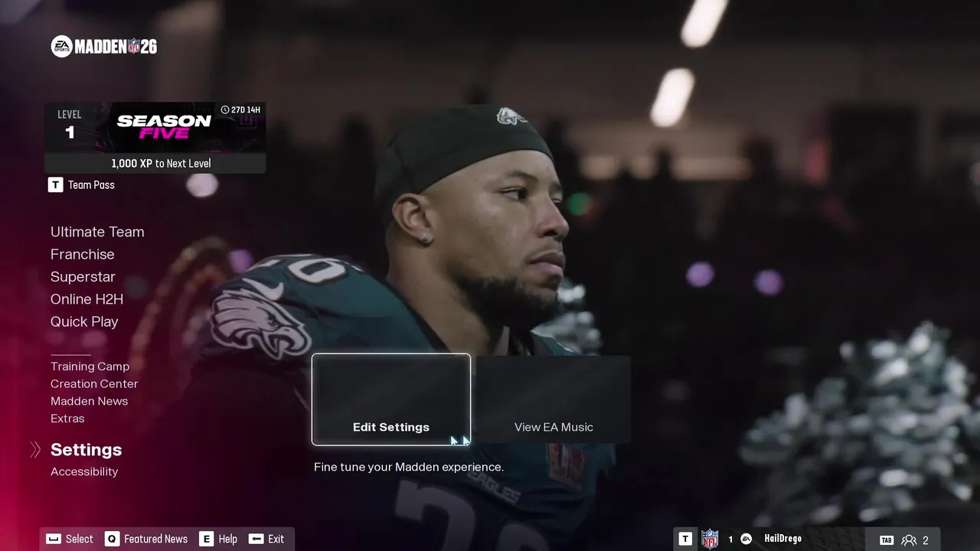
Task: Open Accessibility options
Action: click(x=84, y=471)
